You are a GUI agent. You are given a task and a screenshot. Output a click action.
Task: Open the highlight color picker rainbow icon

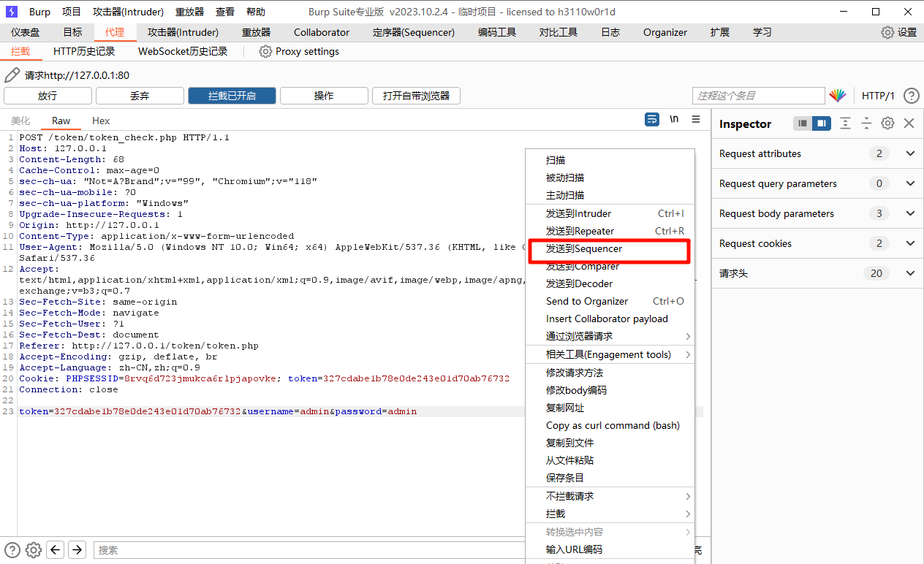pyautogui.click(x=838, y=96)
